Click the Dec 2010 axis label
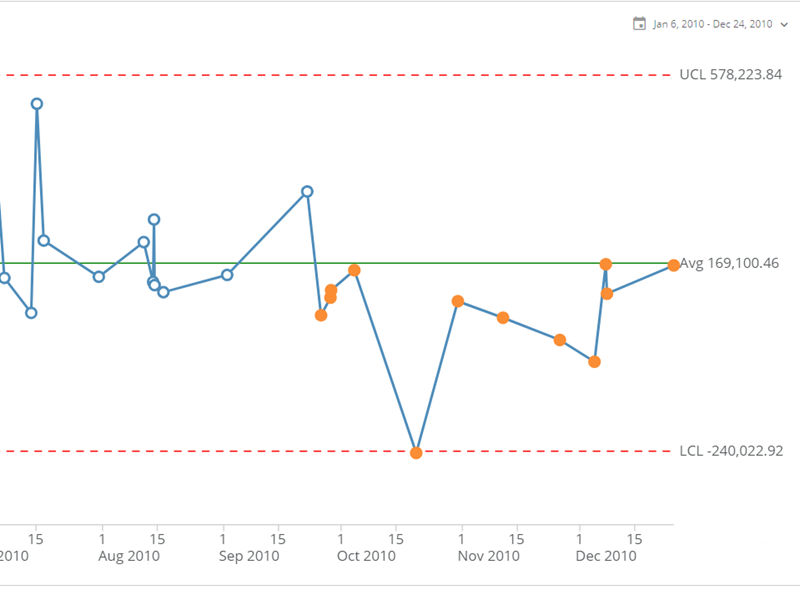The height and width of the screenshot is (590, 800). 607,556
